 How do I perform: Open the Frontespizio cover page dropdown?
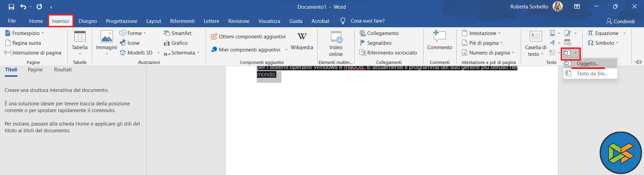coord(25,33)
